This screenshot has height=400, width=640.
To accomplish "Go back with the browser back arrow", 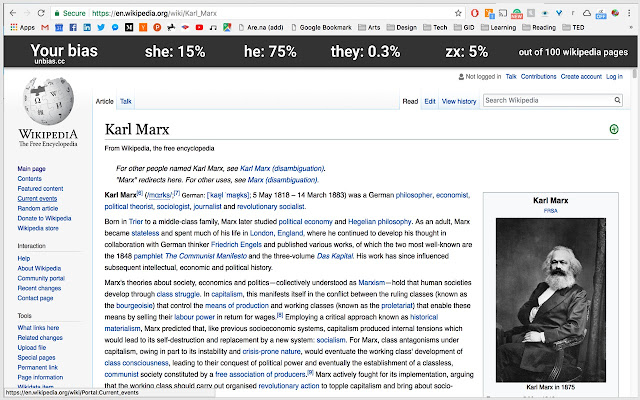I will pos(13,13).
